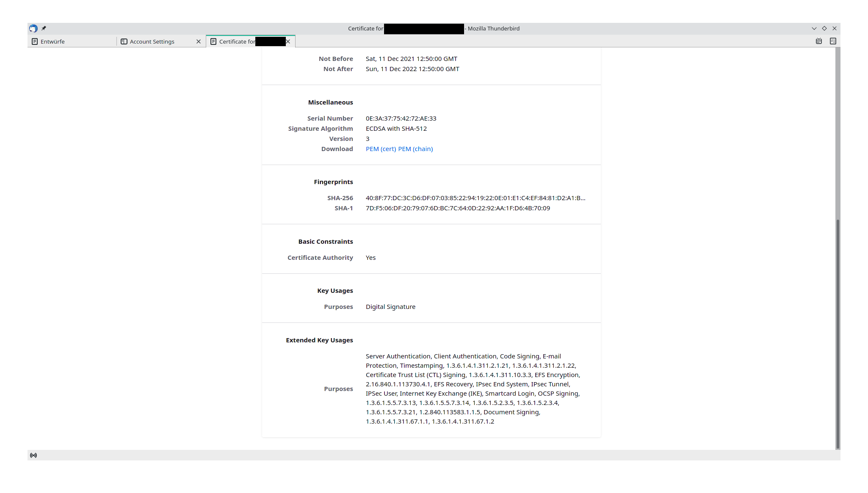Minimize window using the chevron button
The image size is (868, 493).
tap(814, 28)
